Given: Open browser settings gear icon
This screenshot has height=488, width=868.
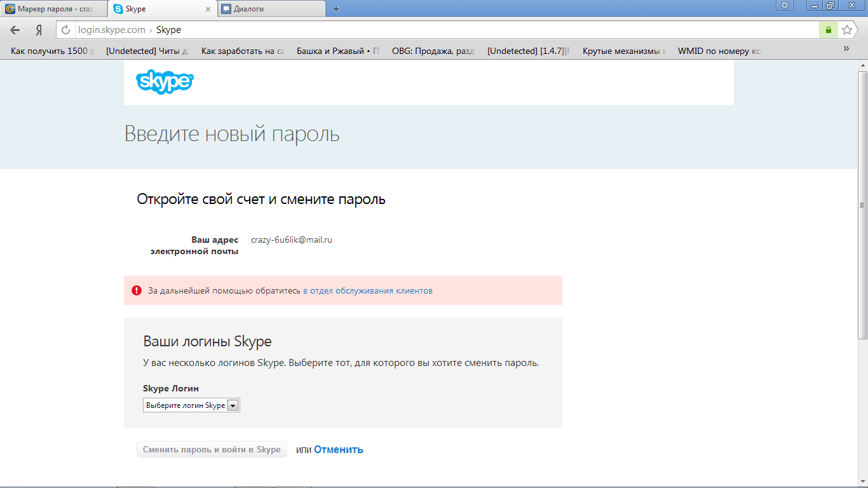Looking at the screenshot, I should 785,6.
